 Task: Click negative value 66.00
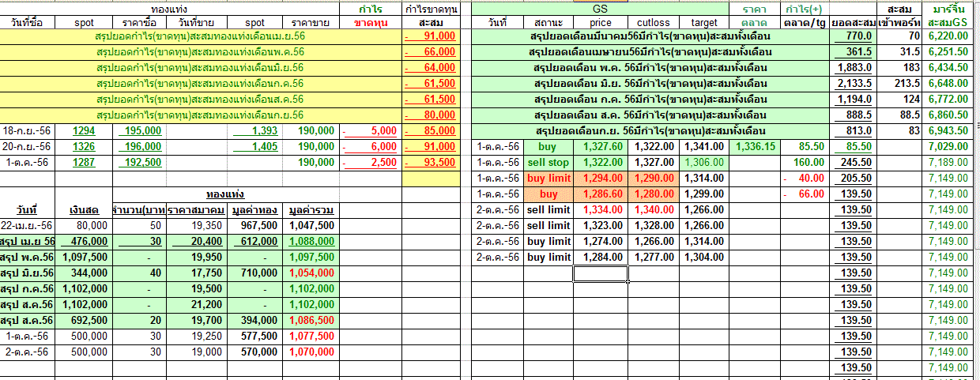(x=805, y=194)
